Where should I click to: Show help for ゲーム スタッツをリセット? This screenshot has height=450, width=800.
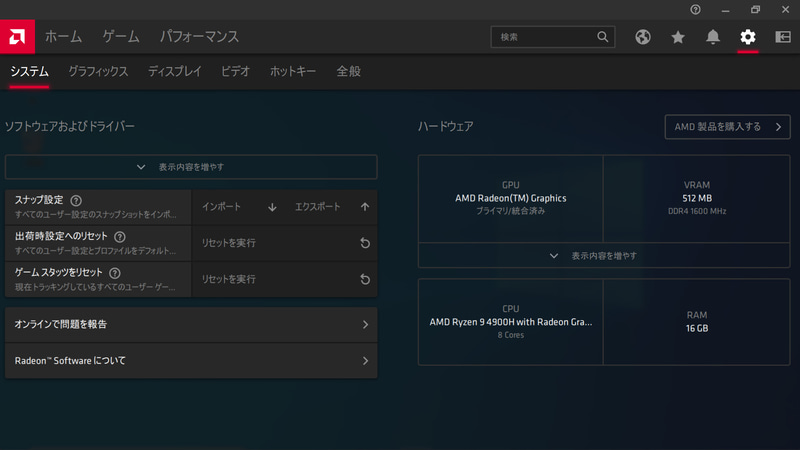coord(115,273)
